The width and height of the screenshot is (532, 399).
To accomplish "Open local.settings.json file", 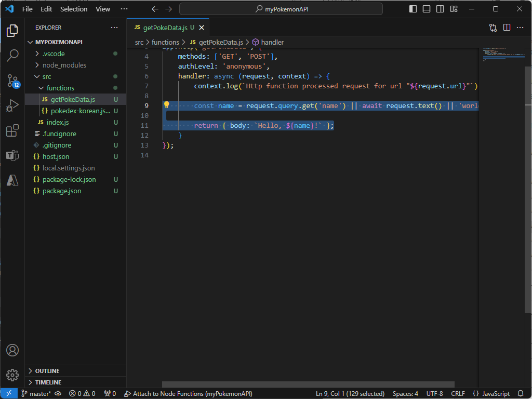I will click(75, 168).
